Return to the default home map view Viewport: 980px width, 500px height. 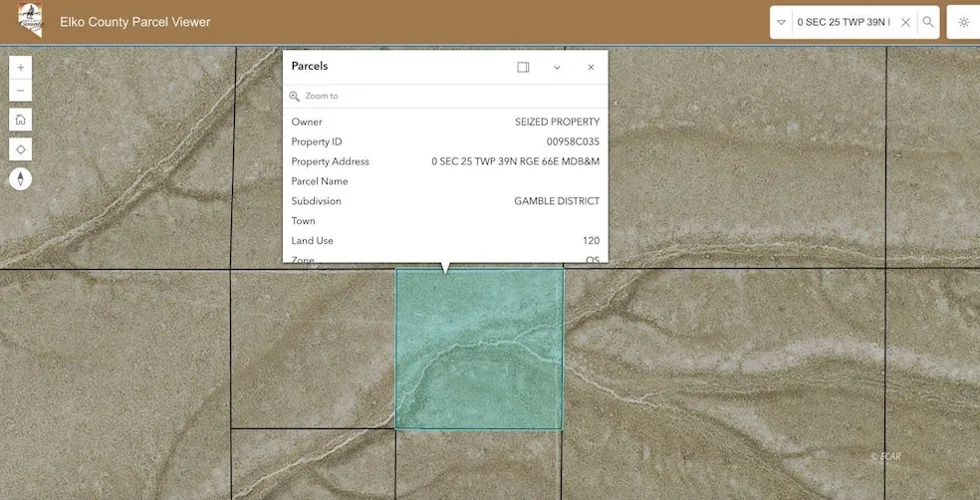(x=21, y=120)
